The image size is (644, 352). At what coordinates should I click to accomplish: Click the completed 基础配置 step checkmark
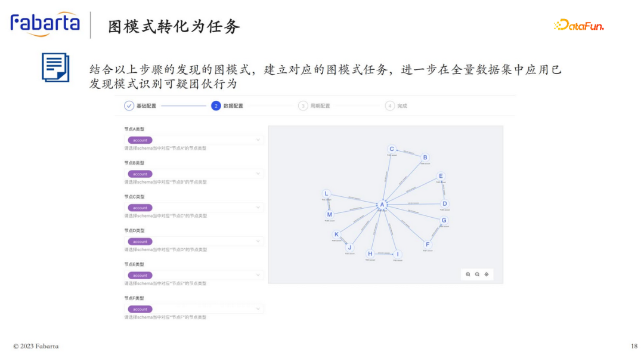click(x=129, y=106)
